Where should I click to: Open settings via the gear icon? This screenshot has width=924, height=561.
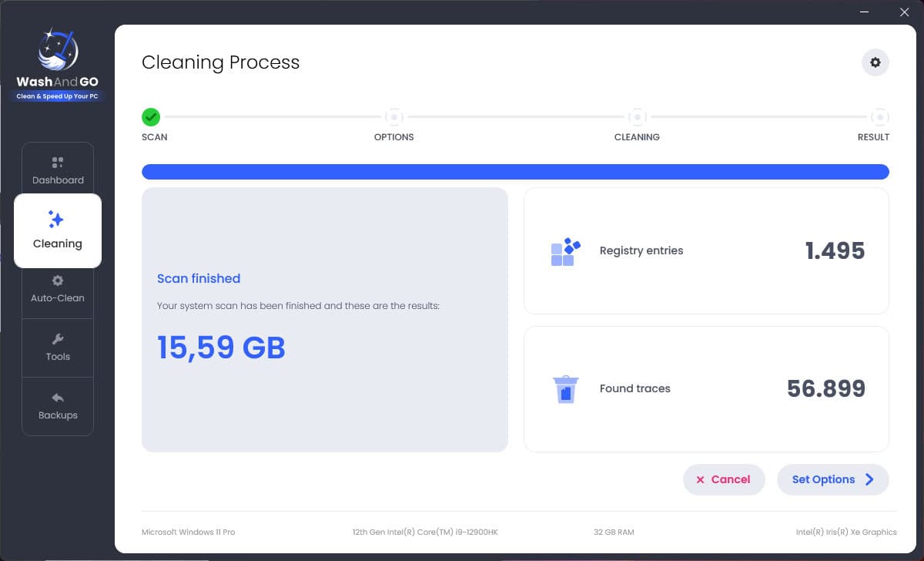click(875, 62)
